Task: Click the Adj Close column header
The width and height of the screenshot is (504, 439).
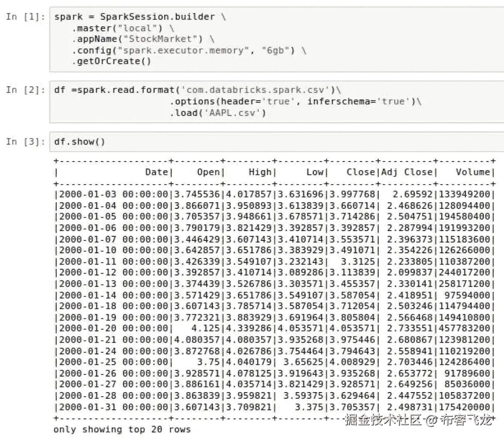Action: 408,172
